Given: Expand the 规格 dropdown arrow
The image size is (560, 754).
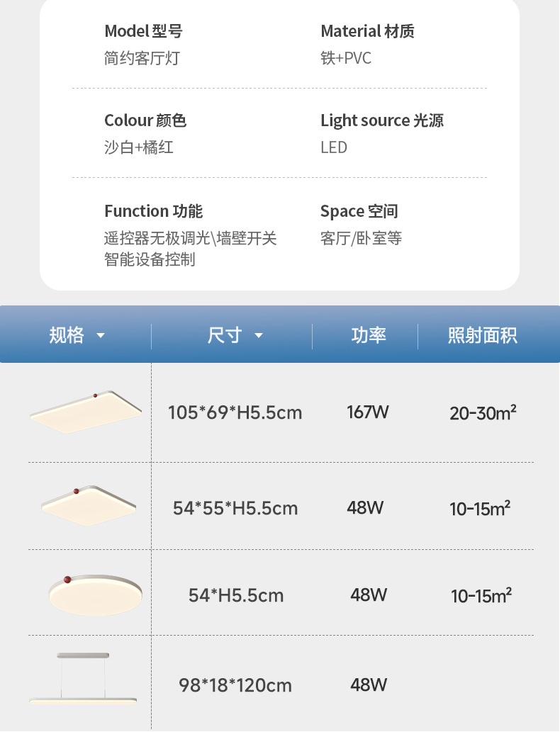Looking at the screenshot, I should pos(101,336).
